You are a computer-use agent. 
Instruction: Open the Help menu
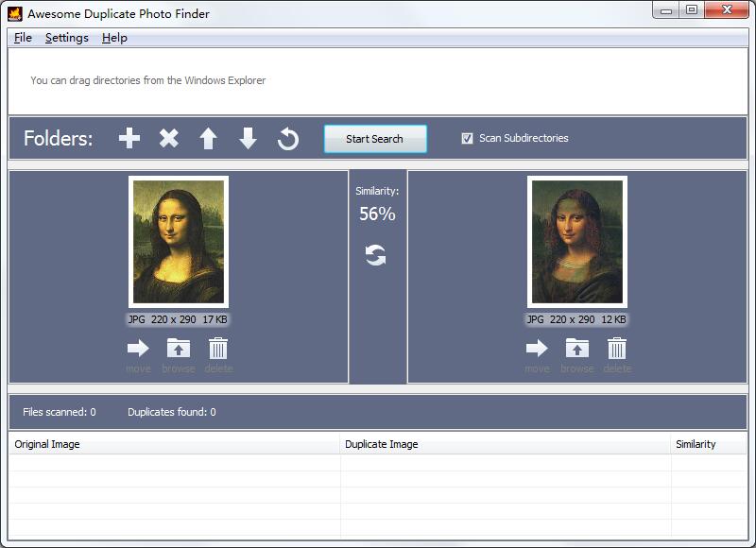coord(114,38)
